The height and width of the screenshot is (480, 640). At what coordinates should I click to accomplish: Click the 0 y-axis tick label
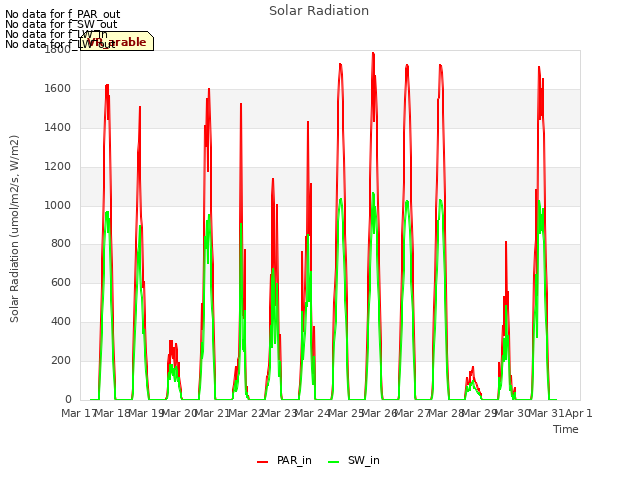pos(68,399)
